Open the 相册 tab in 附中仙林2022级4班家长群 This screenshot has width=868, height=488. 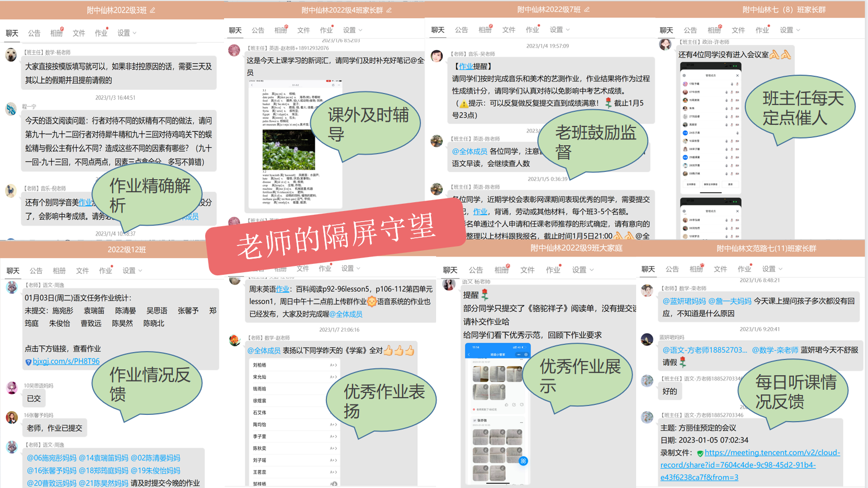coord(281,30)
